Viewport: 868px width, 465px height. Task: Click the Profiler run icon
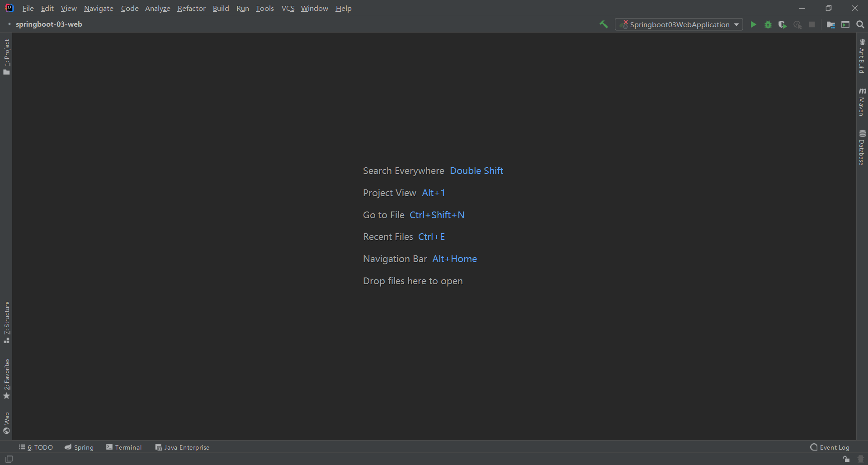(797, 24)
